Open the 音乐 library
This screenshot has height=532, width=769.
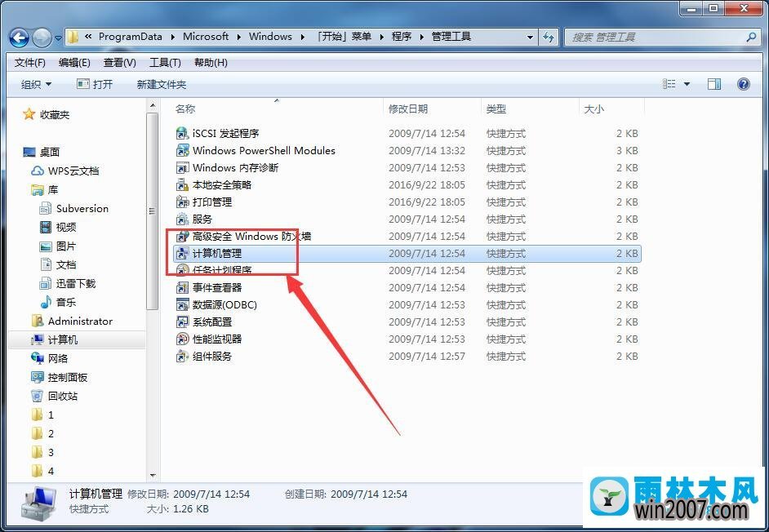coord(66,302)
